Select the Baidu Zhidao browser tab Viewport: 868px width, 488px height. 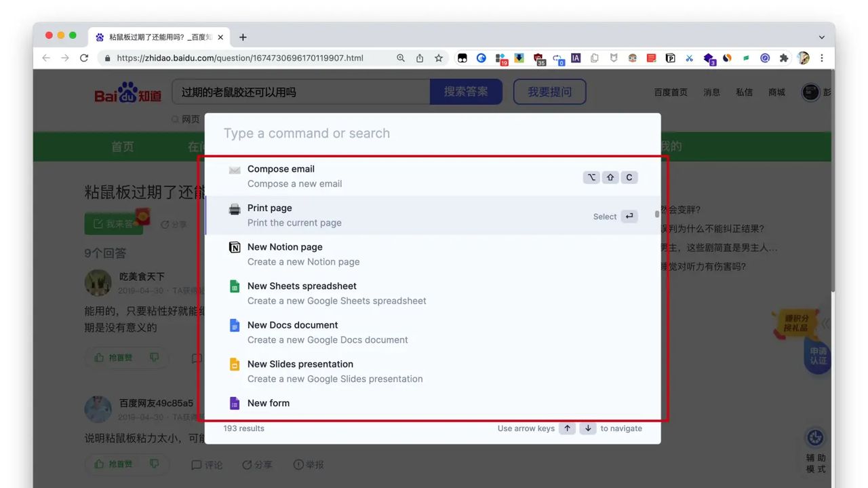coord(160,37)
